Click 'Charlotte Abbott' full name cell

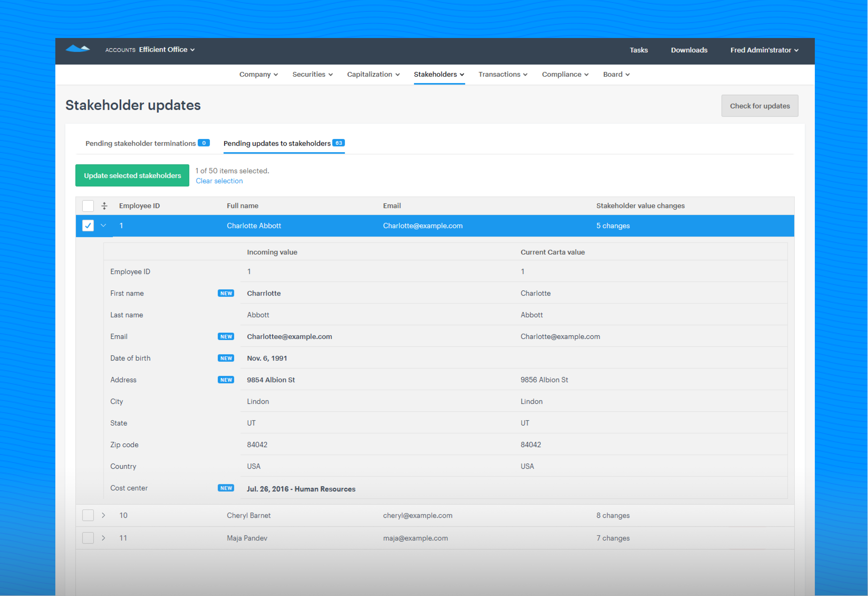[x=254, y=226]
